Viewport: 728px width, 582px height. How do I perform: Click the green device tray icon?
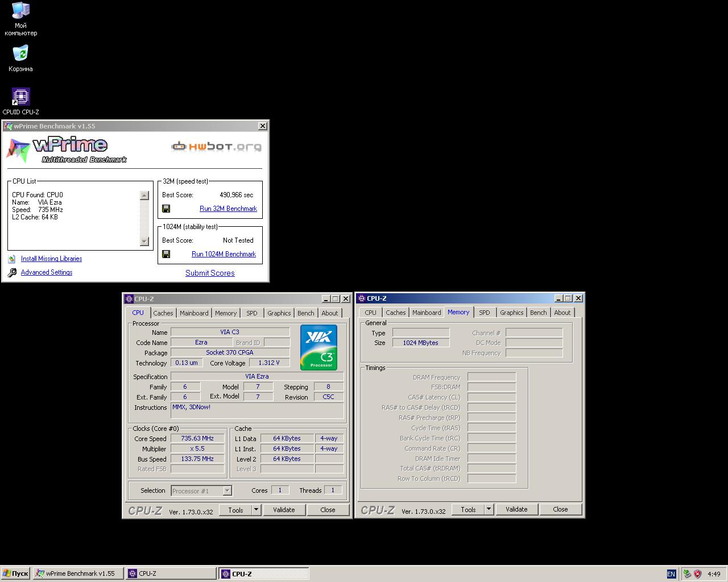687,574
